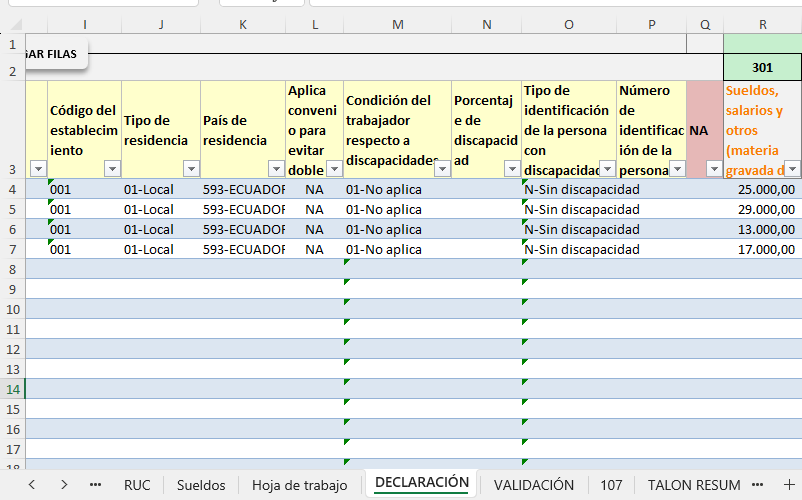Switch to the RUC sheet tab

click(x=137, y=485)
